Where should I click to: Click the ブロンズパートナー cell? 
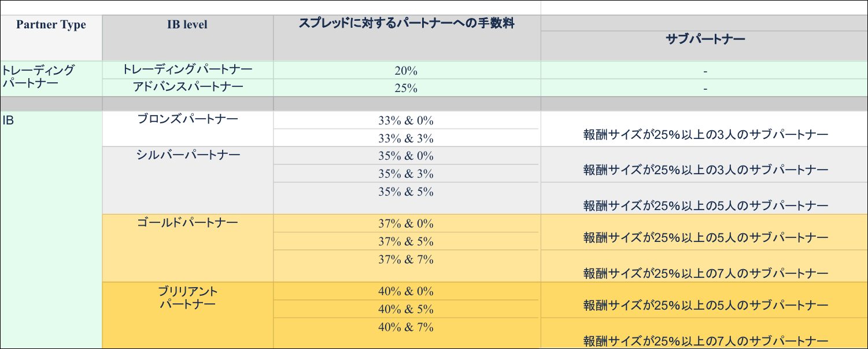point(187,119)
